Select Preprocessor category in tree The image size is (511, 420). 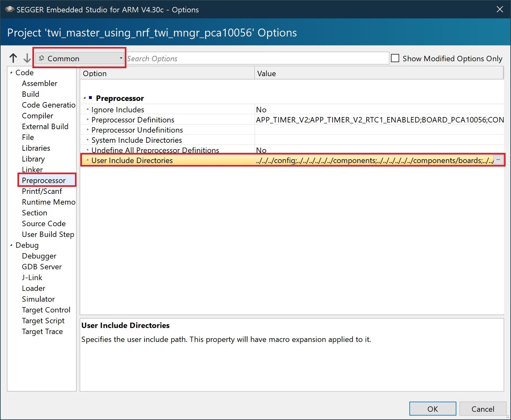[x=44, y=180]
